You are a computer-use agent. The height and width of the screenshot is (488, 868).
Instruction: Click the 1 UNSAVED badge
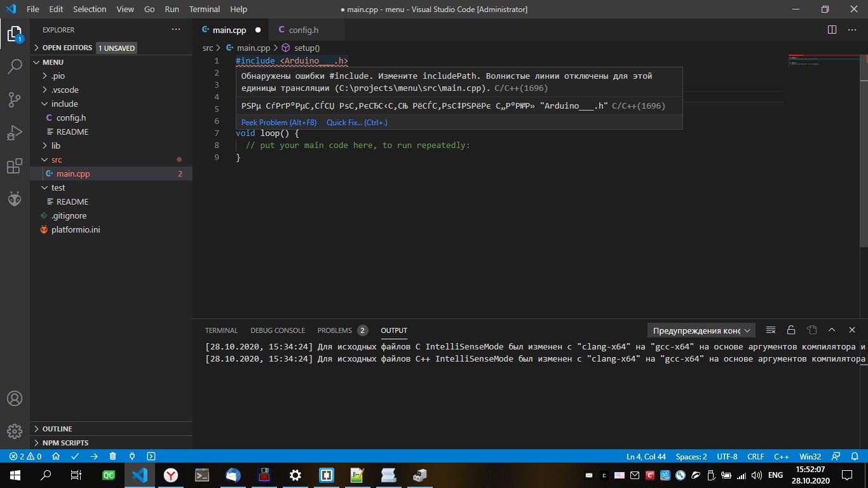pyautogui.click(x=116, y=48)
